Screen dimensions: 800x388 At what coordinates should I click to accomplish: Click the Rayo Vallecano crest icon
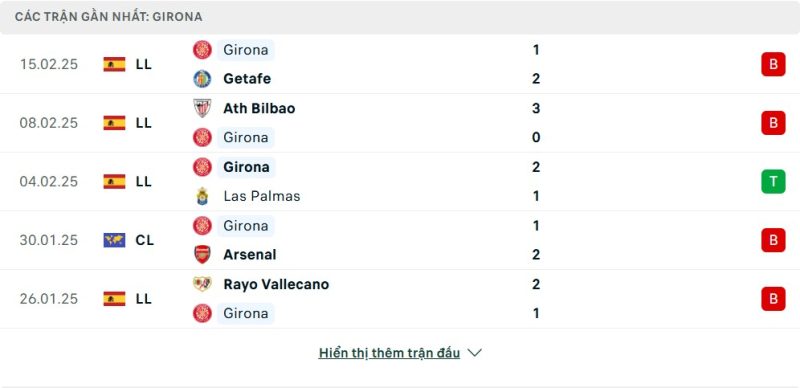click(x=202, y=284)
